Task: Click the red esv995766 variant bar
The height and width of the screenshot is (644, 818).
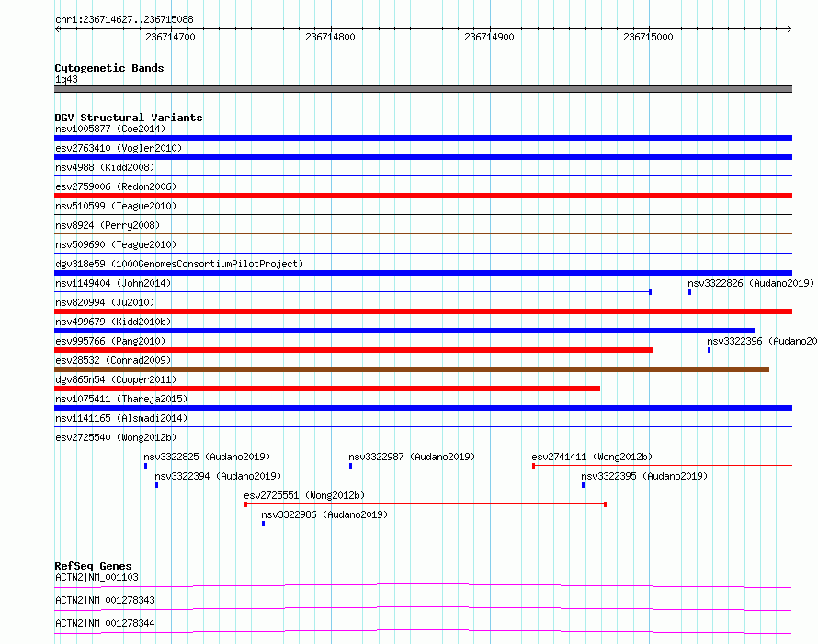Action: (x=353, y=350)
